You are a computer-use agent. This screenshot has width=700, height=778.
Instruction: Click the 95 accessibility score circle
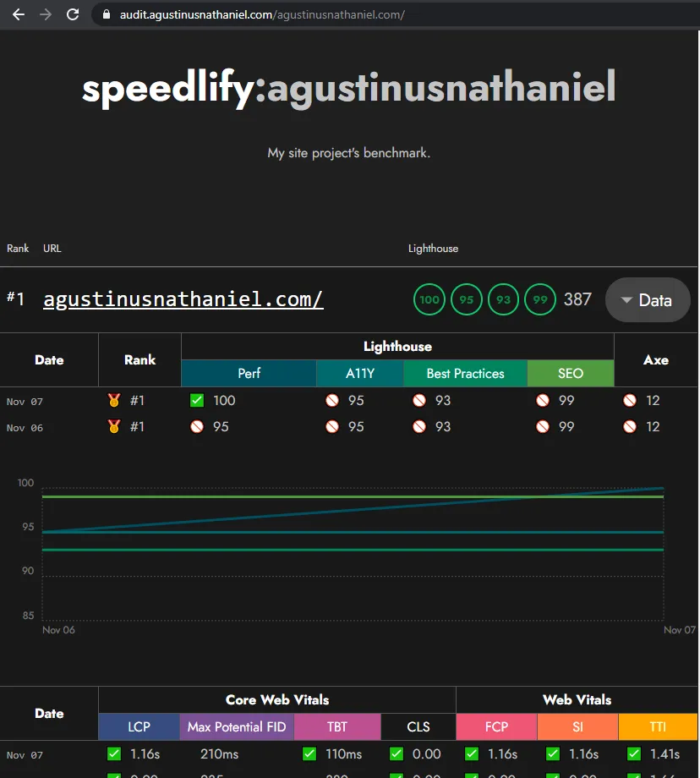click(466, 299)
